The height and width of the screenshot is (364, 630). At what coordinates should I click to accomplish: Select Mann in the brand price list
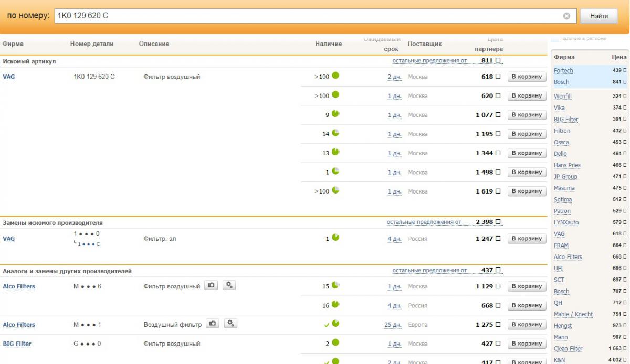pos(561,337)
